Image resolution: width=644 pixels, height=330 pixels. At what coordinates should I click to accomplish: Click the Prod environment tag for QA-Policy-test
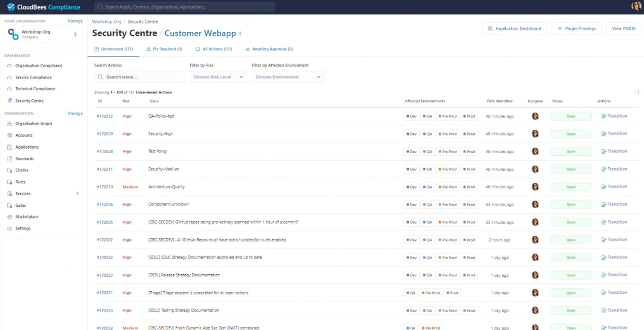[469, 116]
